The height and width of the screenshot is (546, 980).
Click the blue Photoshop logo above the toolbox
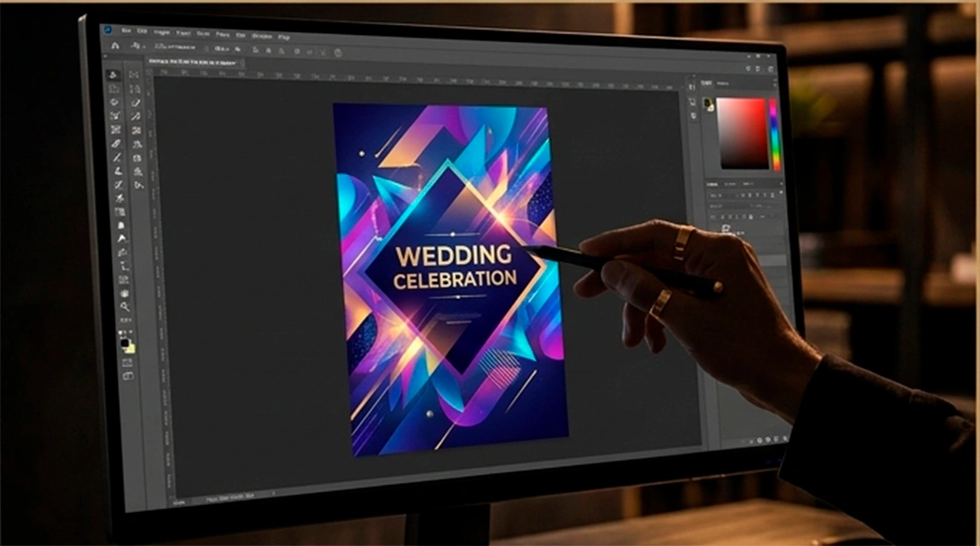coord(108,30)
